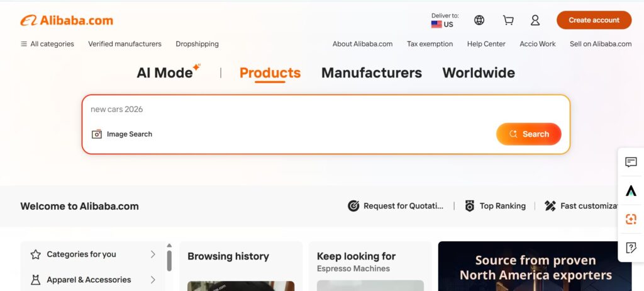
Task: Click the Image Search camera icon
Action: [x=96, y=134]
